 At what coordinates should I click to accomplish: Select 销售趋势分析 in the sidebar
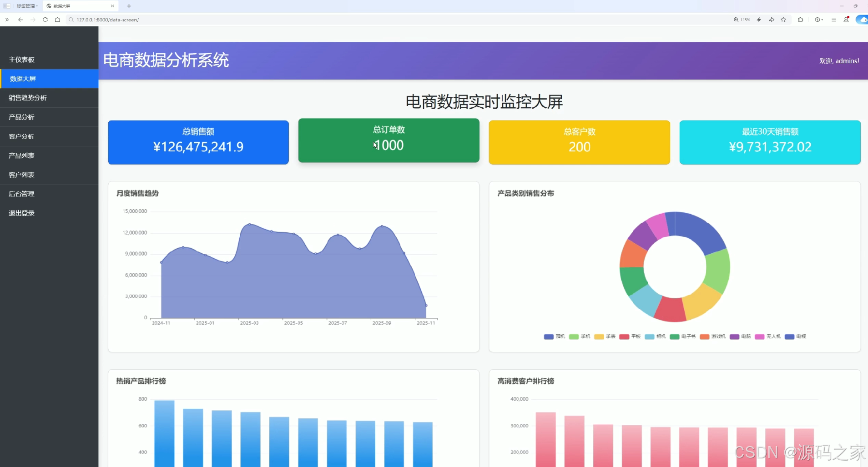click(28, 98)
